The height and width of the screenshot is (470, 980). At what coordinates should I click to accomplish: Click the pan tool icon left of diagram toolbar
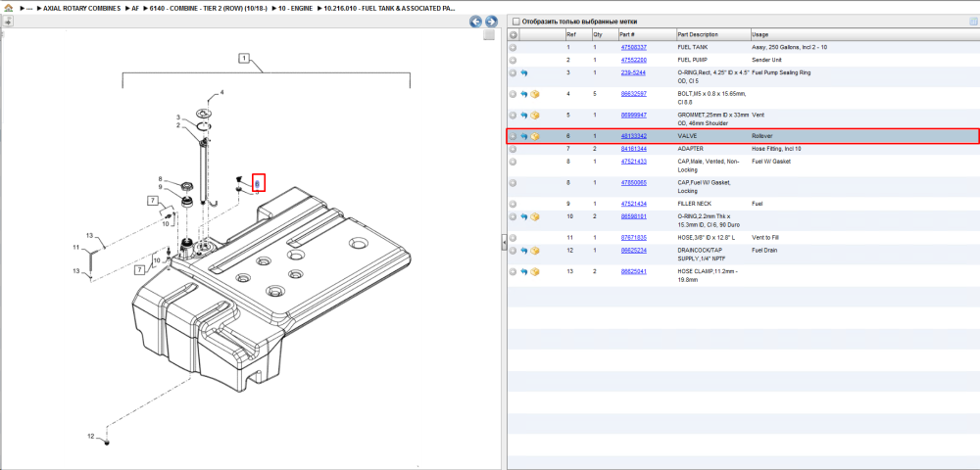pyautogui.click(x=8, y=22)
